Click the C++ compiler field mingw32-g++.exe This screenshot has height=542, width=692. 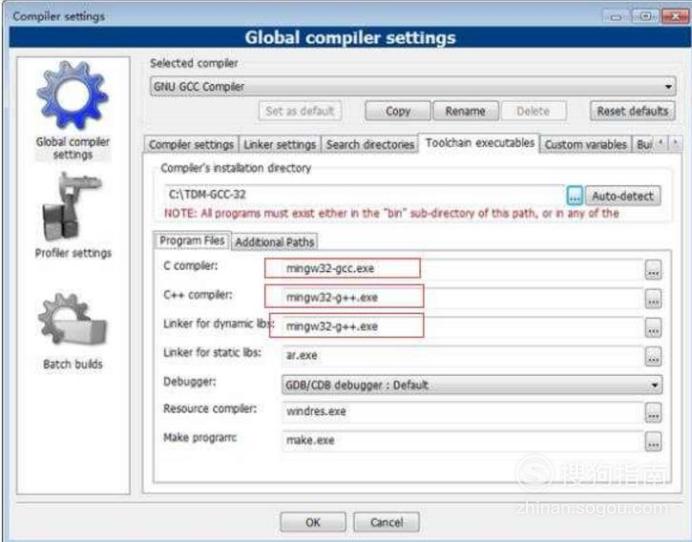point(463,297)
